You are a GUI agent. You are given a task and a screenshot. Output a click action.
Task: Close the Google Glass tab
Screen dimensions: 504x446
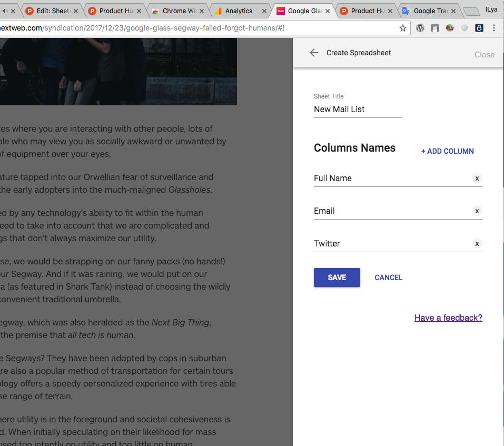click(x=328, y=11)
